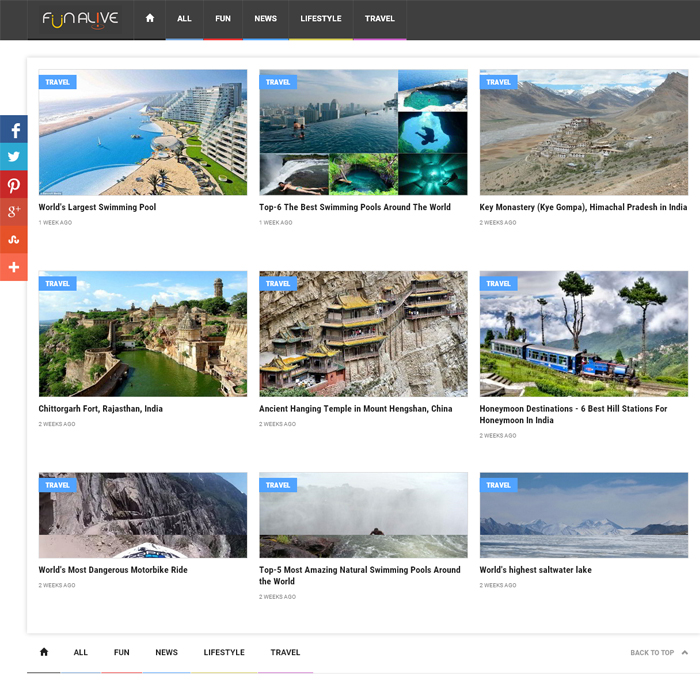This screenshot has height=700, width=700.
Task: Pin page using Pinterest icon
Action: pos(14,185)
